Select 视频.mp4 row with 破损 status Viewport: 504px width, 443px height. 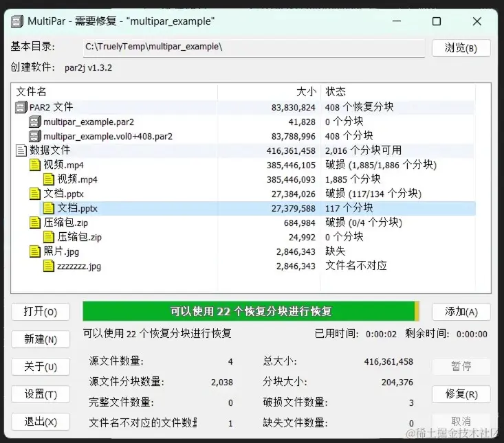tap(245, 165)
